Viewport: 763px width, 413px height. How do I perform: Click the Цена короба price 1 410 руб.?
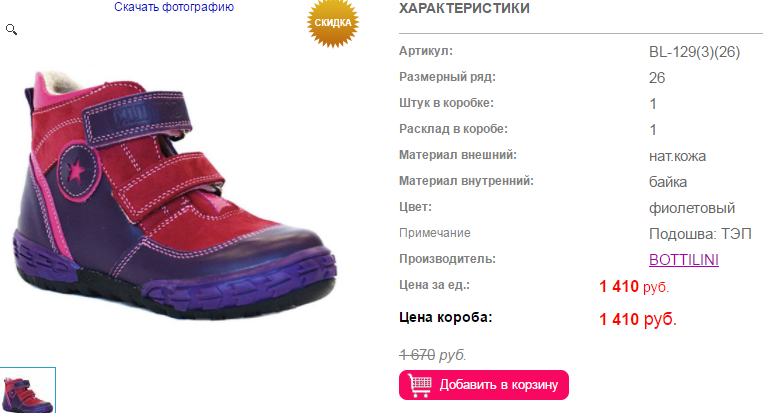(x=638, y=319)
